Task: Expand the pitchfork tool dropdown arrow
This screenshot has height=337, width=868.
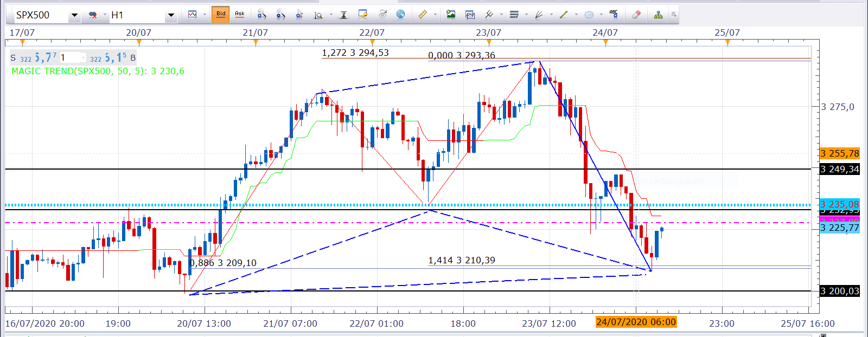Action: click(501, 15)
